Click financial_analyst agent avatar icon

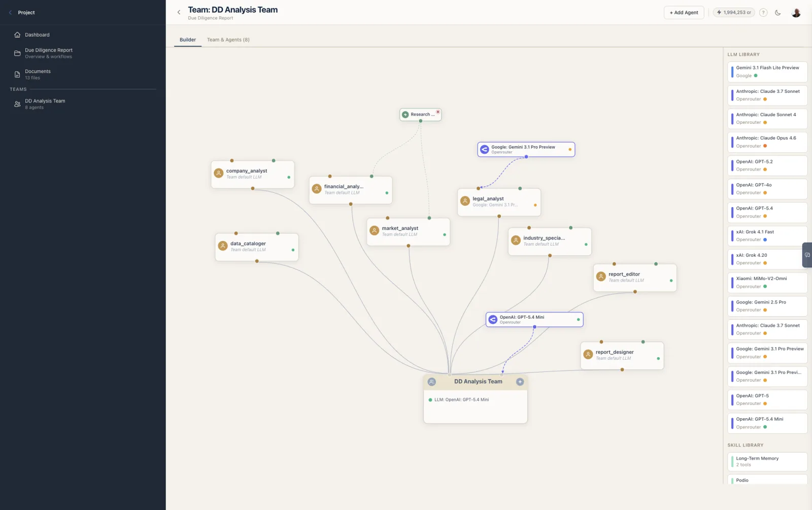click(317, 189)
